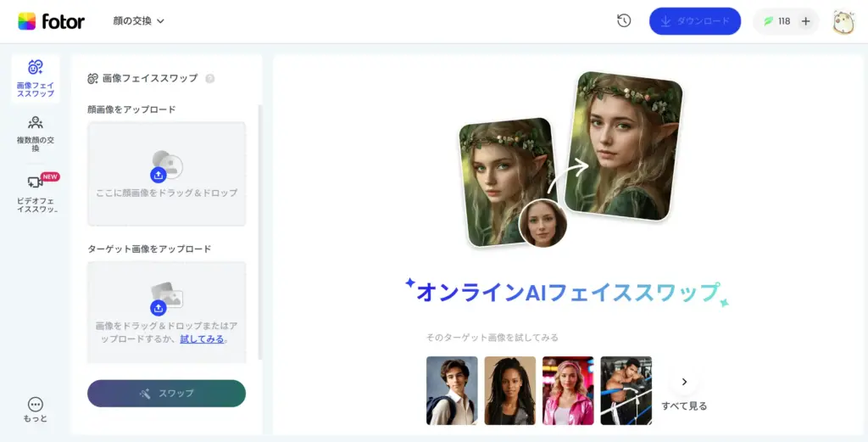Click the green leaf credits icon
The image size is (868, 442).
(768, 21)
